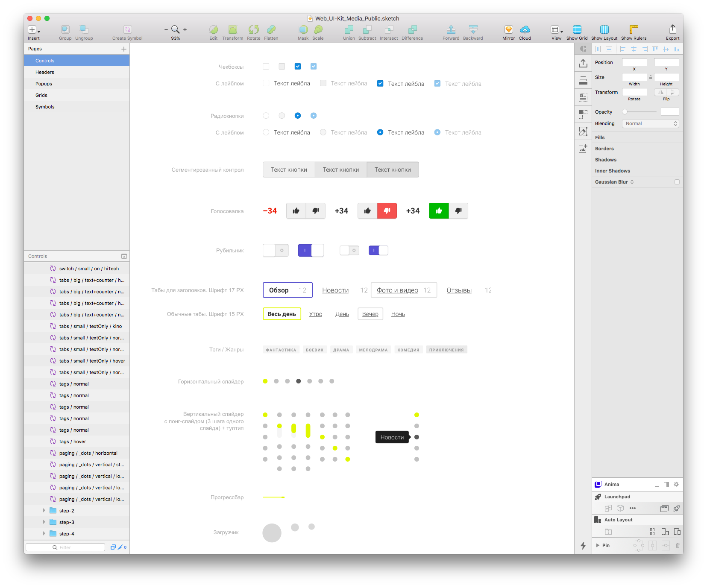
Task: Click the 'Новости' tab link
Action: pyautogui.click(x=335, y=290)
